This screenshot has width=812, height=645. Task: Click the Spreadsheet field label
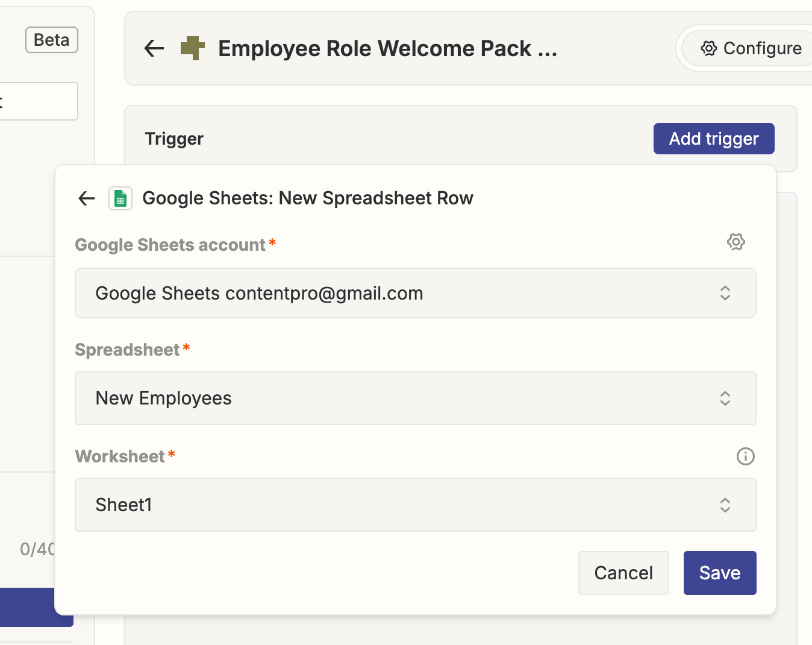127,350
